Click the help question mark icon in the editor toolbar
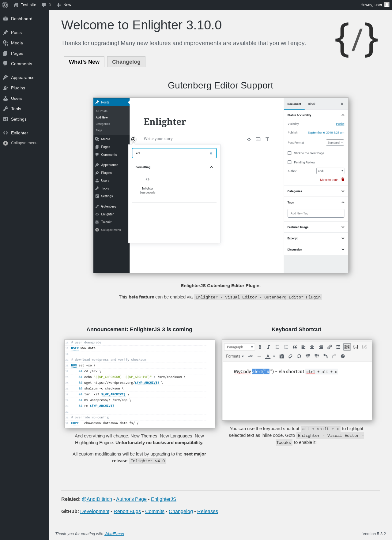The width and height of the screenshot is (392, 540). click(x=343, y=356)
